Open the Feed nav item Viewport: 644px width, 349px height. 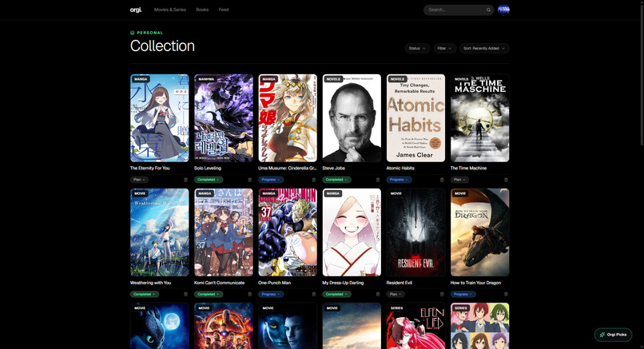[x=224, y=10]
